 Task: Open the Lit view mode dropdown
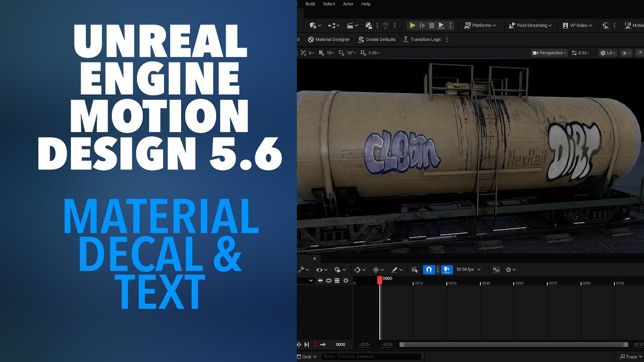coord(608,53)
